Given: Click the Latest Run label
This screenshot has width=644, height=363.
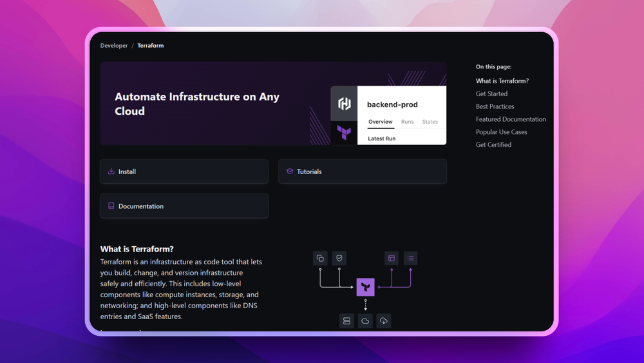Looking at the screenshot, I should (x=381, y=139).
